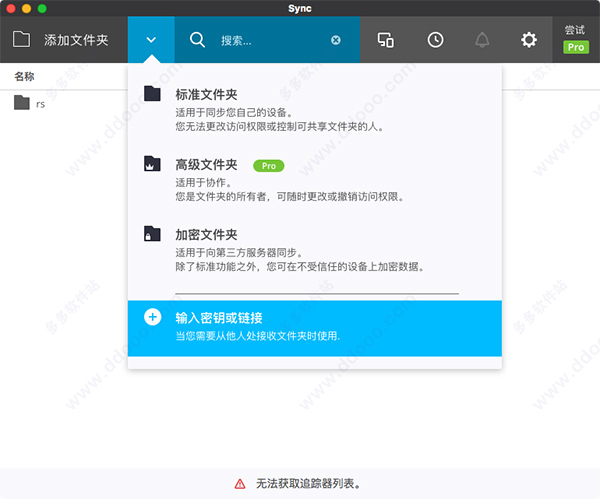The width and height of the screenshot is (600, 499).
Task: Click the 适用于向第三方服务器同步 description
Action: [239, 253]
